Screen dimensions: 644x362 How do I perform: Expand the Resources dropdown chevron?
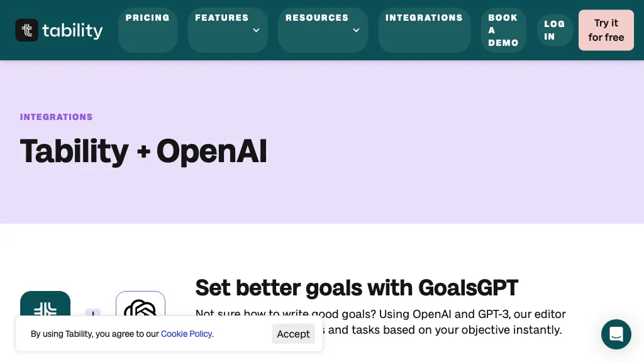tap(356, 30)
